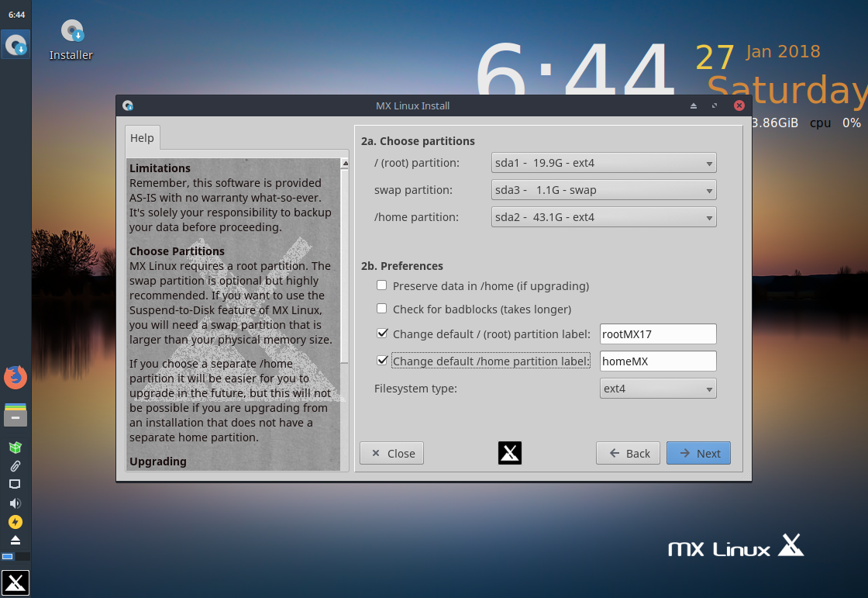Click the display tray icon
The width and height of the screenshot is (868, 598).
pyautogui.click(x=15, y=485)
